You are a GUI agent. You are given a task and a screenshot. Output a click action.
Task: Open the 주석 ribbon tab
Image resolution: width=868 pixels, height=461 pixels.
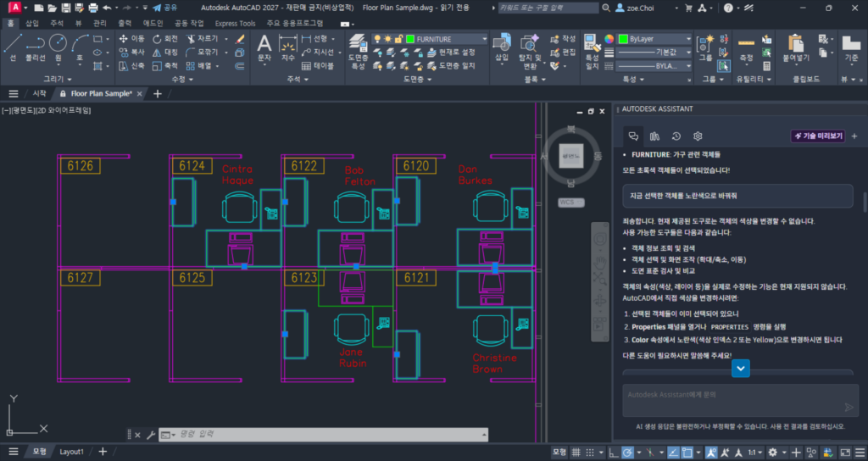[x=57, y=23]
